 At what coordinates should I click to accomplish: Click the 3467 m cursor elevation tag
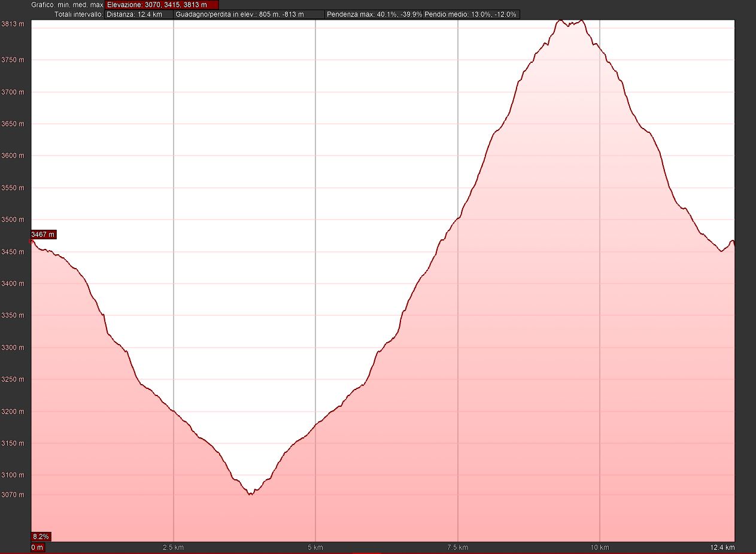(43, 235)
